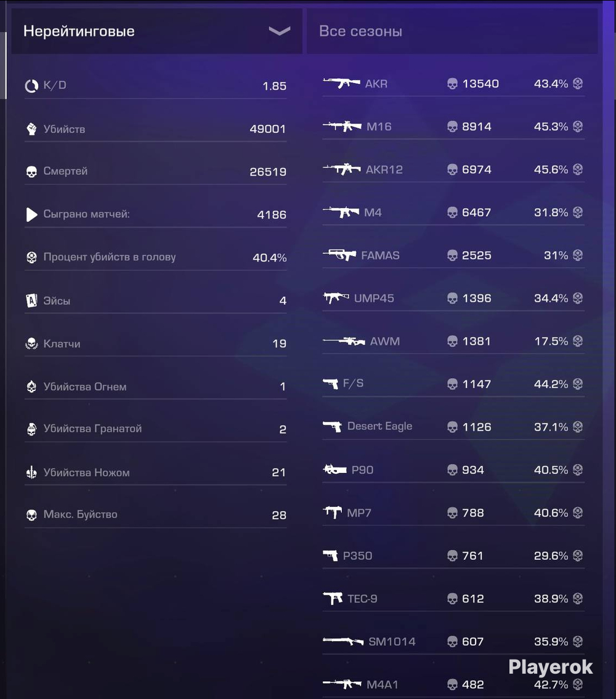This screenshot has width=616, height=699.
Task: Click the SM1014 shotgun icon
Action: tap(343, 641)
